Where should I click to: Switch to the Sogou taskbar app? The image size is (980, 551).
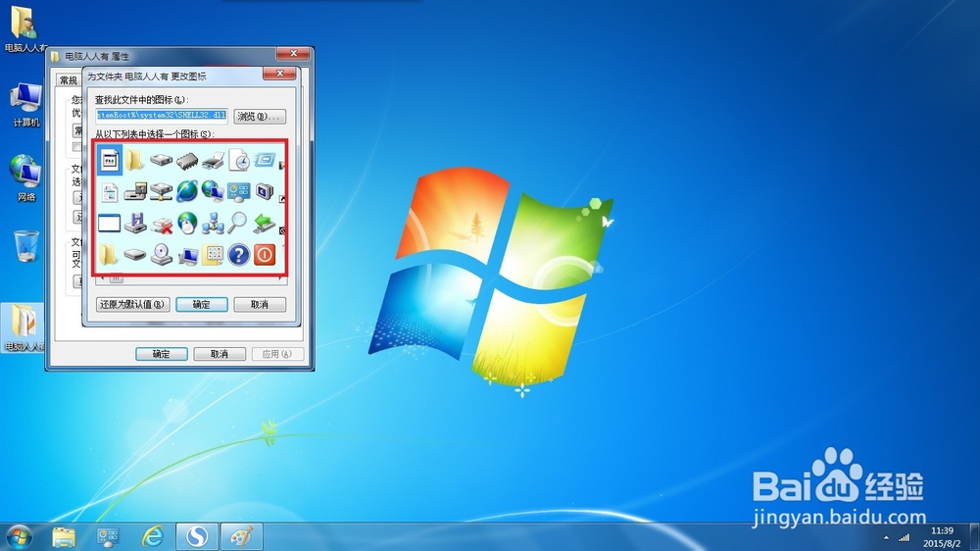197,536
